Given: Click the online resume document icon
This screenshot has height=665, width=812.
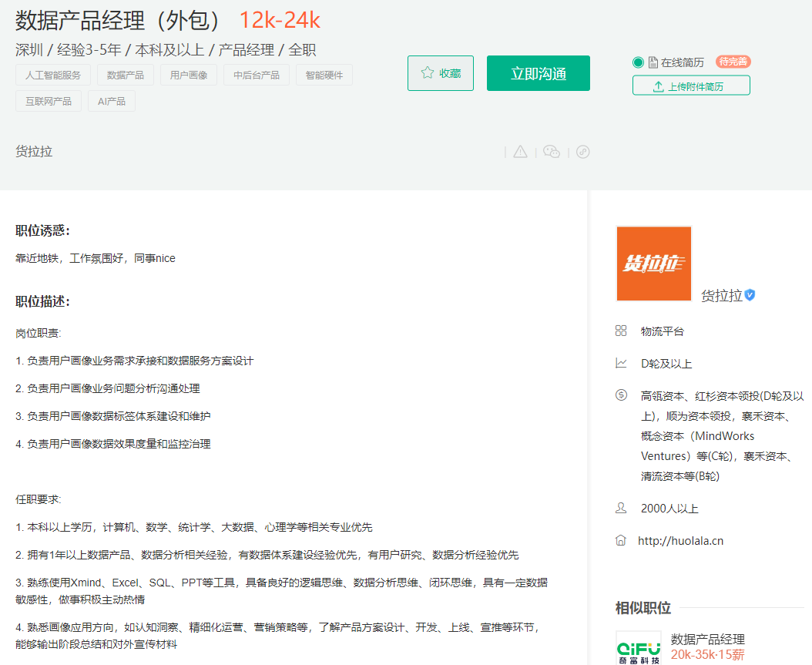Looking at the screenshot, I should pyautogui.click(x=653, y=62).
